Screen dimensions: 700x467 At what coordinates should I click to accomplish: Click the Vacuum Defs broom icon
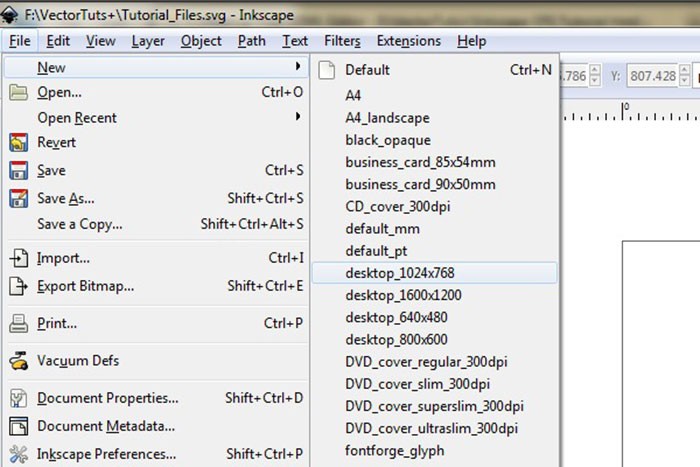click(x=18, y=360)
